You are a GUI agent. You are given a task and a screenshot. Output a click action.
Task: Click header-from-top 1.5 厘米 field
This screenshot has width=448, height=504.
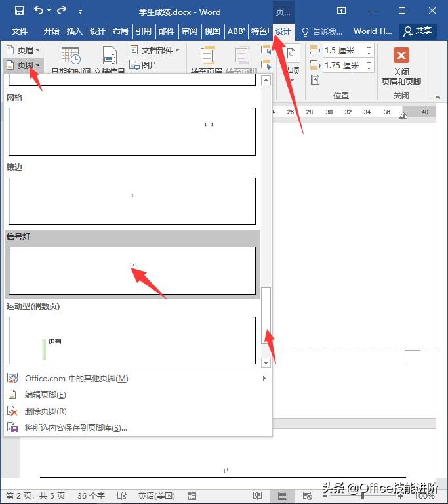click(344, 50)
